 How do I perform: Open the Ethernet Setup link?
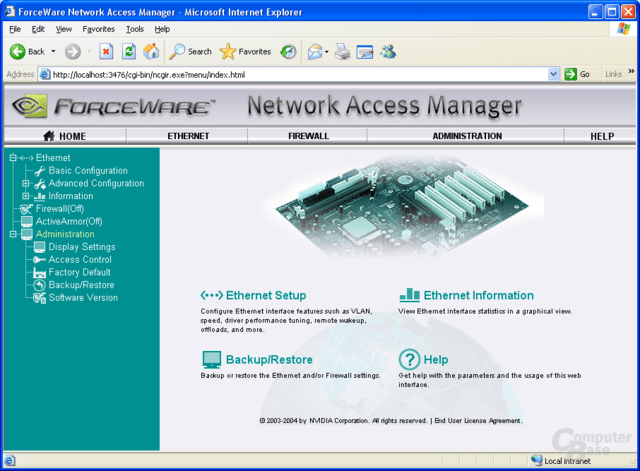tap(266, 295)
